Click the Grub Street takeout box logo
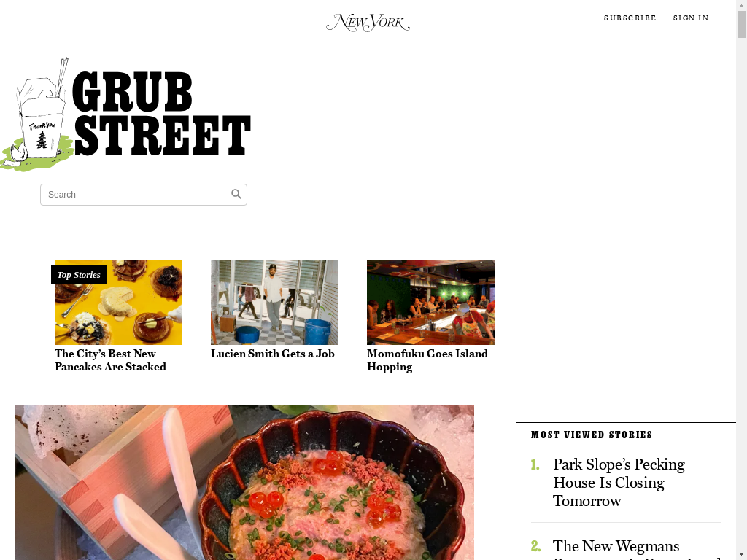The image size is (747, 560). (36, 114)
